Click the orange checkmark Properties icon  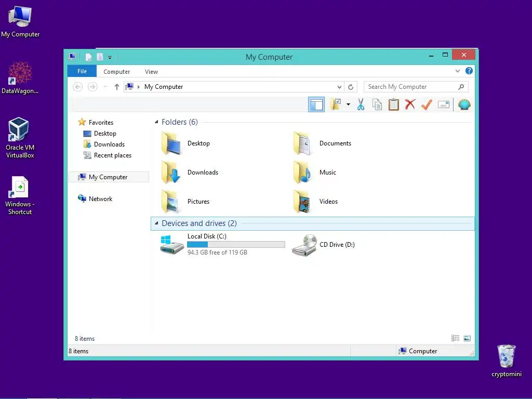point(427,104)
